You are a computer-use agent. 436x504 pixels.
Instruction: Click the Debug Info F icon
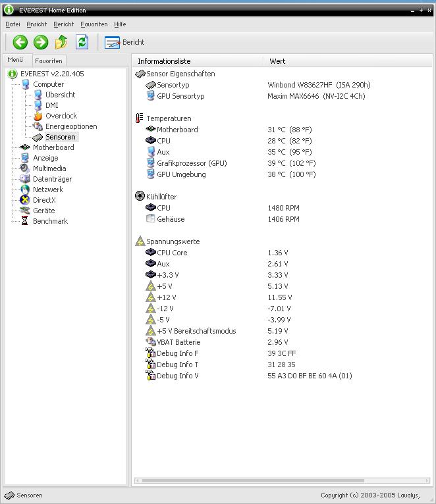tap(151, 353)
